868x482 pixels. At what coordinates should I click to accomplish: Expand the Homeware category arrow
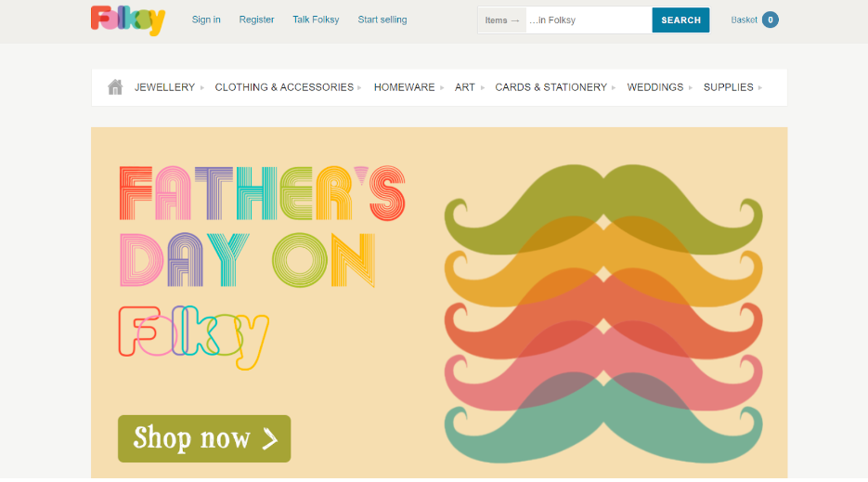point(442,87)
